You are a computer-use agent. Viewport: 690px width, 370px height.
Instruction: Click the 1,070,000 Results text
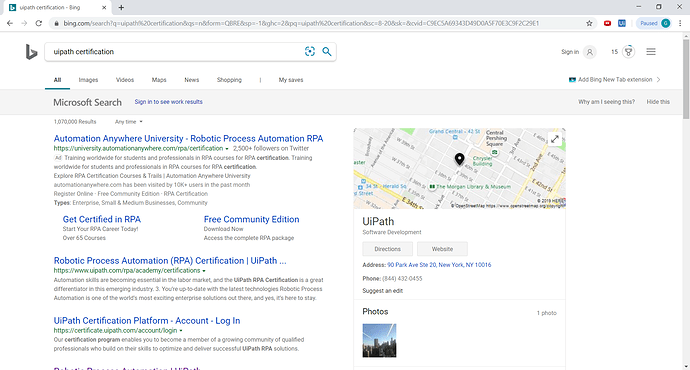tap(75, 122)
